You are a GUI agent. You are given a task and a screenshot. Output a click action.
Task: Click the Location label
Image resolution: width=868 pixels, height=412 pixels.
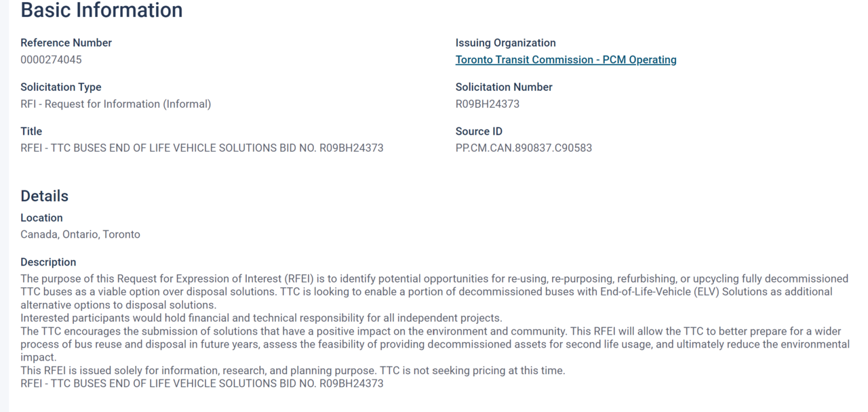[x=41, y=218]
